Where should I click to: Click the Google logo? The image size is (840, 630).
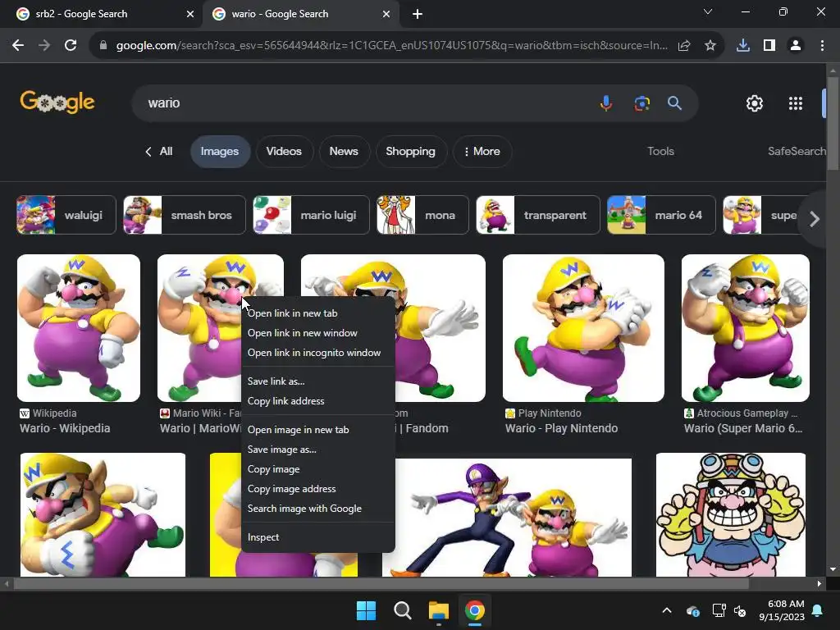57,103
